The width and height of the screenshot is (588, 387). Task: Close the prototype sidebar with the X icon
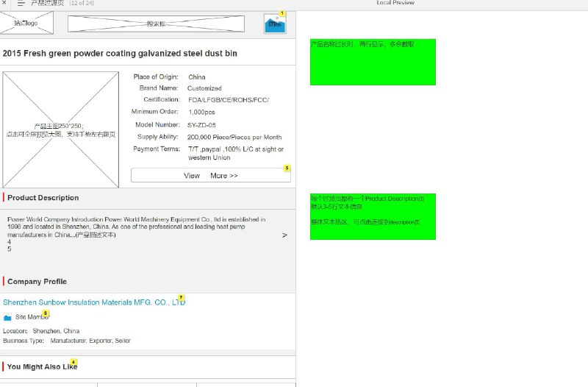tap(4, 2)
